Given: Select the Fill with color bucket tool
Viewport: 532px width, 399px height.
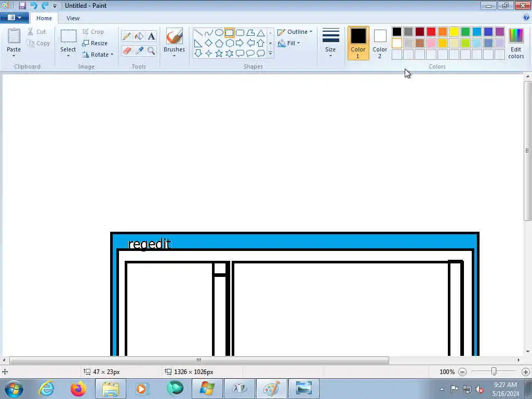Looking at the screenshot, I should tap(139, 36).
